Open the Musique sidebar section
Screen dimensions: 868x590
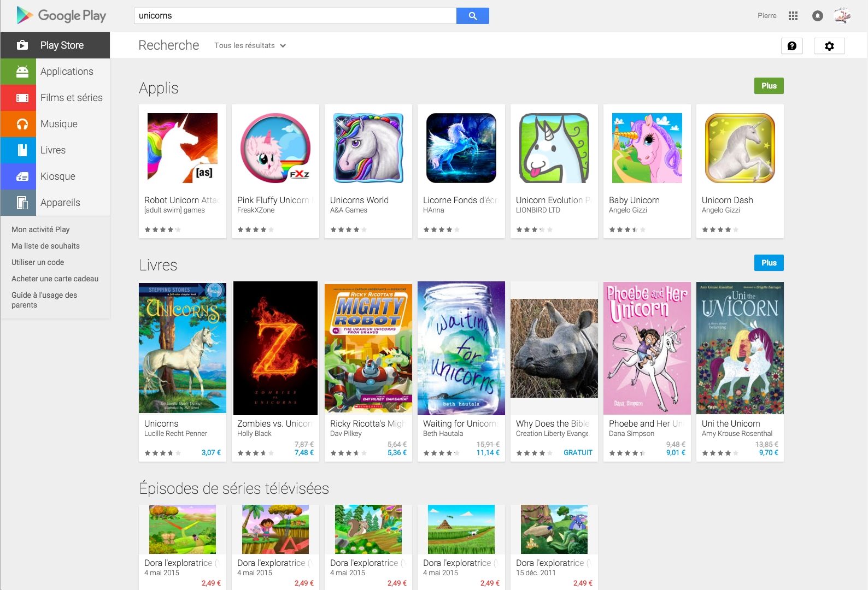[58, 124]
